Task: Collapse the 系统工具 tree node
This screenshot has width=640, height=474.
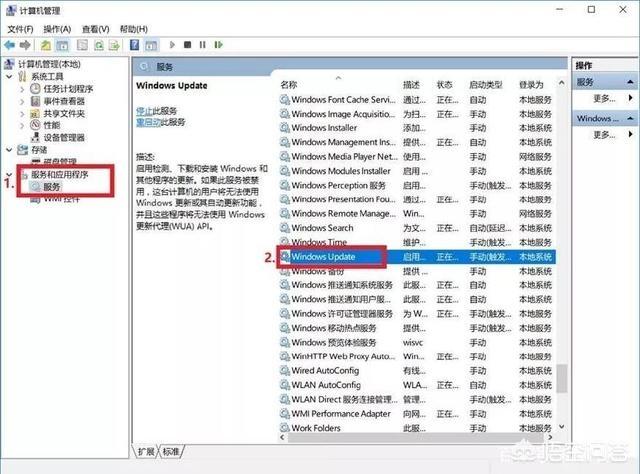Action: (9, 76)
